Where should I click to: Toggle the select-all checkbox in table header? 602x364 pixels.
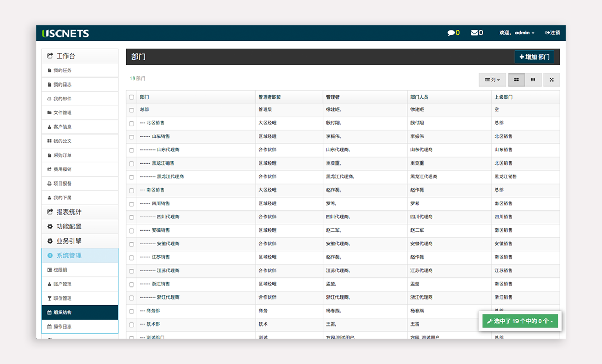click(x=131, y=97)
